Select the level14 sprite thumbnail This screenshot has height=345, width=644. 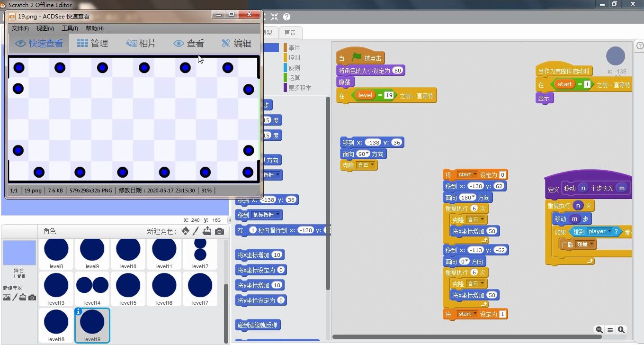click(92, 289)
